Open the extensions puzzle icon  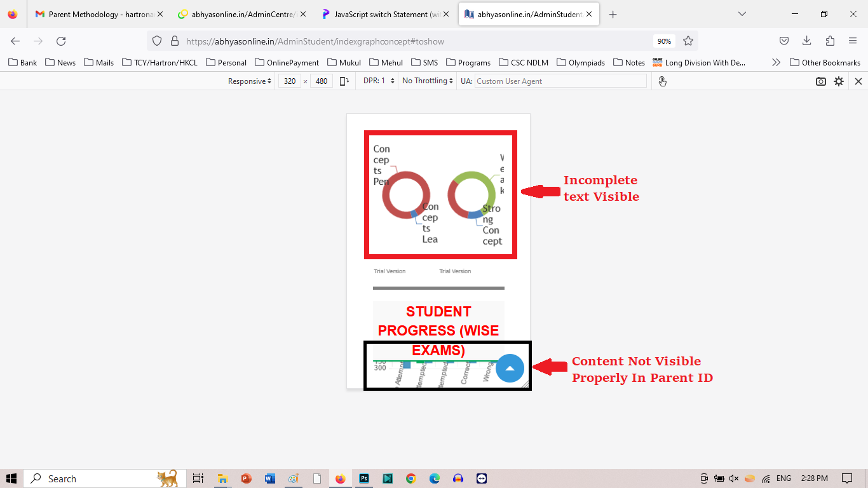click(830, 41)
